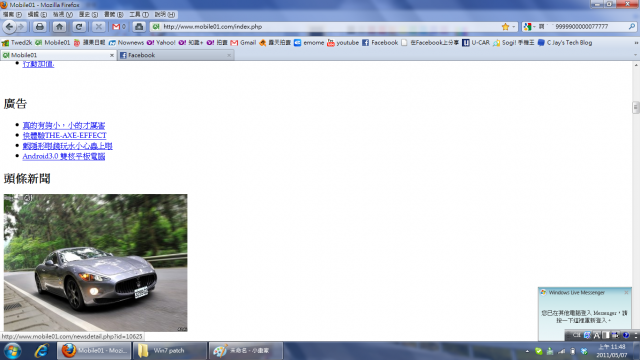Open the C Jay's Tech Blog bookmark
The image size is (640, 360).
[565, 42]
